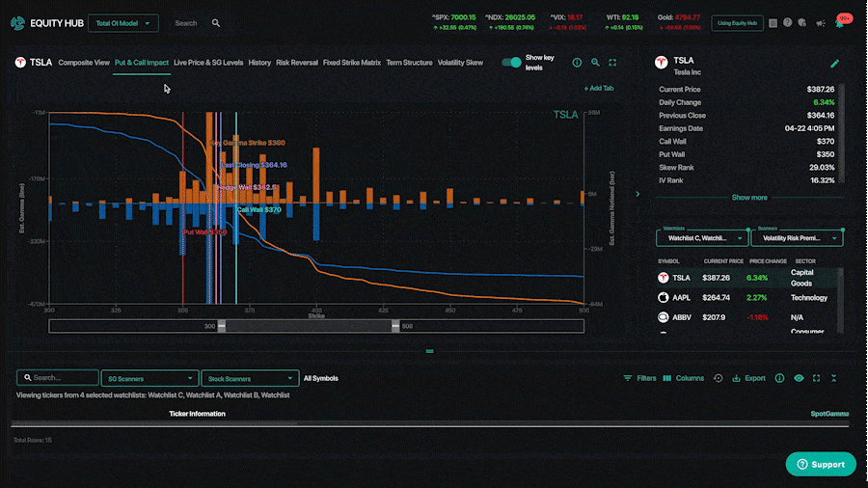
Task: Click the Ticker Information column header
Action: [197, 414]
